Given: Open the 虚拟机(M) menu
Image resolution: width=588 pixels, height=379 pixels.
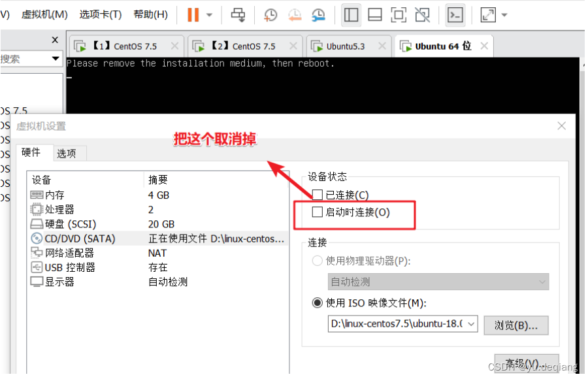Looking at the screenshot, I should coord(44,14).
